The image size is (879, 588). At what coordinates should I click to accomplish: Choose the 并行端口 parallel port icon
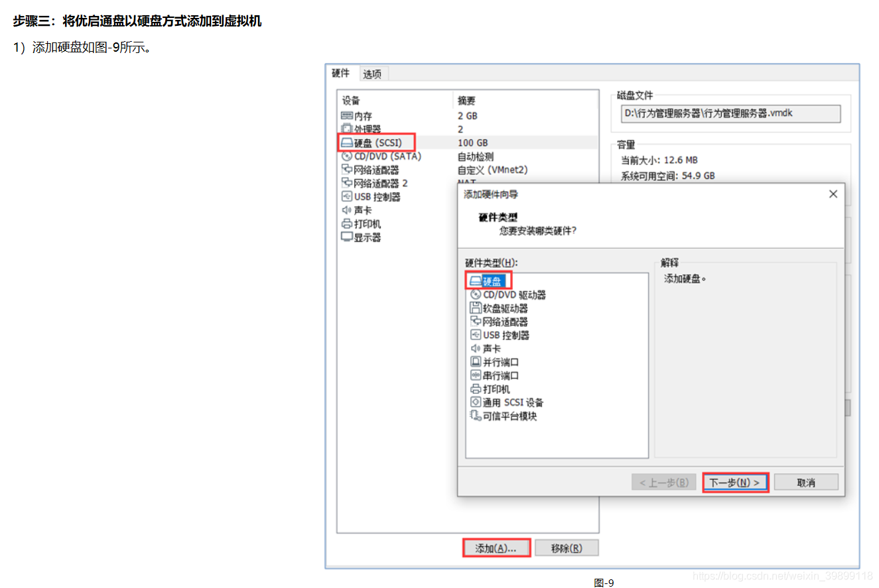pos(475,362)
